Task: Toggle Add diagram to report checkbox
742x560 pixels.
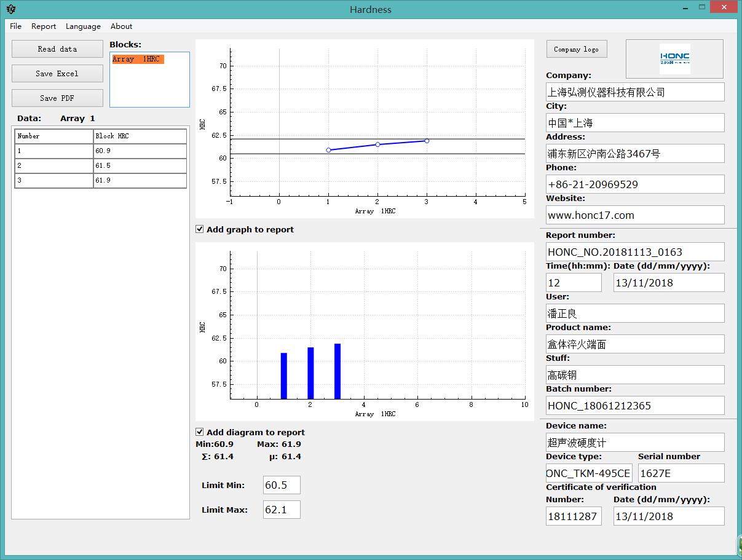Action: click(x=200, y=432)
